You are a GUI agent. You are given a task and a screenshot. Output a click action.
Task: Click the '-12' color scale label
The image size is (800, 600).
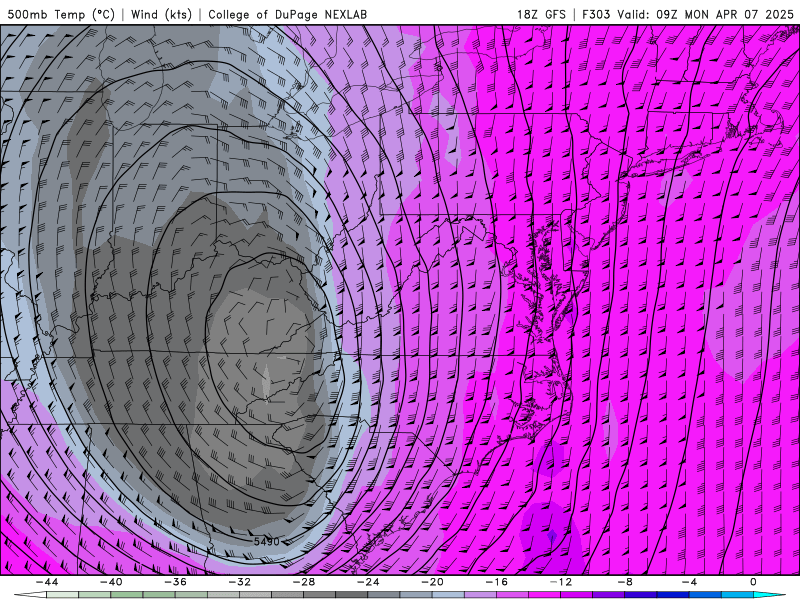tap(561, 582)
